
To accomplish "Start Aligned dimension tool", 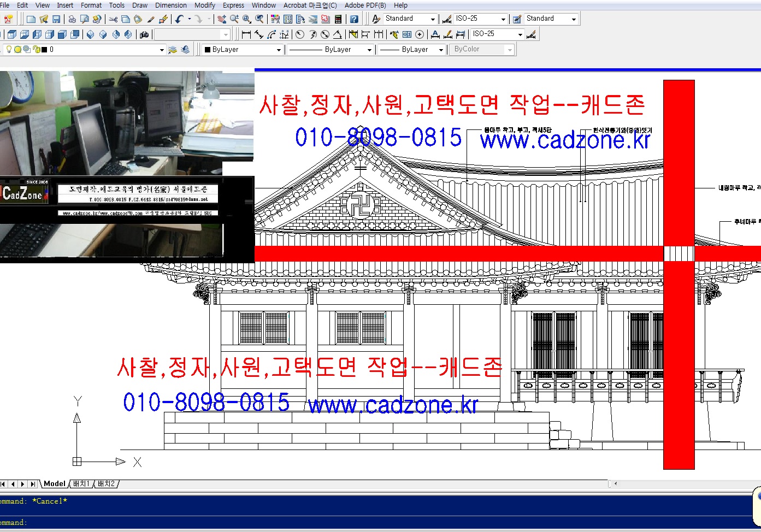I will click(x=259, y=34).
